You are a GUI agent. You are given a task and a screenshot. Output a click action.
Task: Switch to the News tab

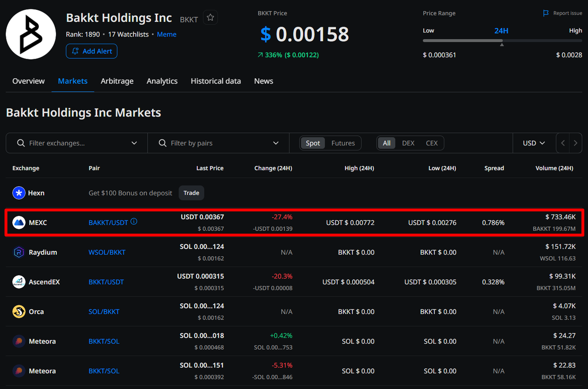pyautogui.click(x=264, y=81)
